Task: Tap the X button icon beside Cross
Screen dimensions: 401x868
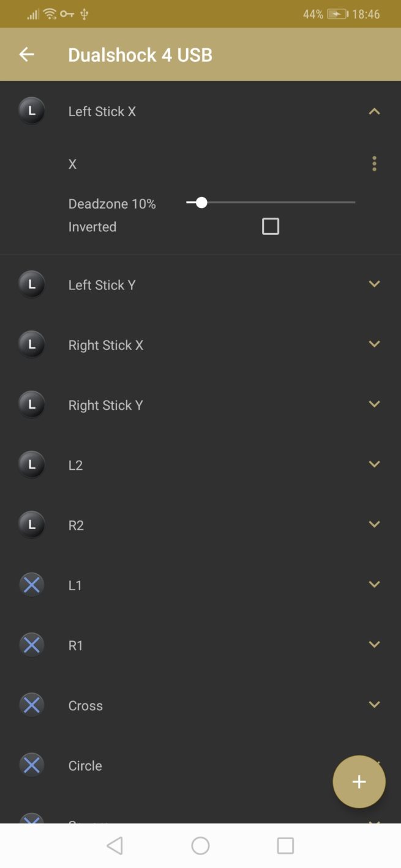Action: 32,705
